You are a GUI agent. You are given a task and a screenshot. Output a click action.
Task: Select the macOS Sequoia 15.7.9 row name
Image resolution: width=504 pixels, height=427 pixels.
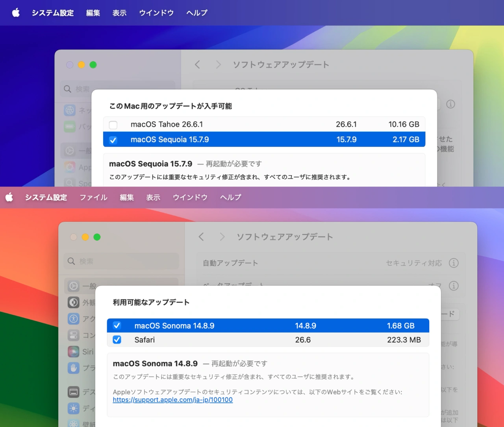170,139
